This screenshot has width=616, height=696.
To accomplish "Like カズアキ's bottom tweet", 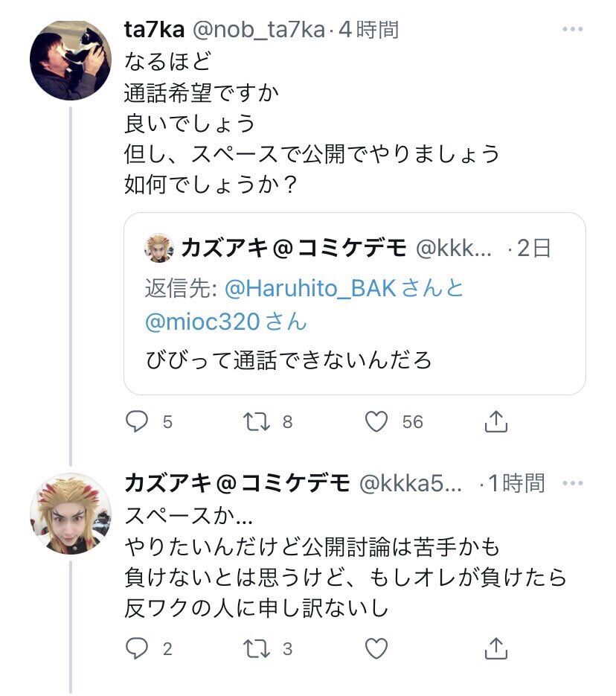I will (x=376, y=648).
